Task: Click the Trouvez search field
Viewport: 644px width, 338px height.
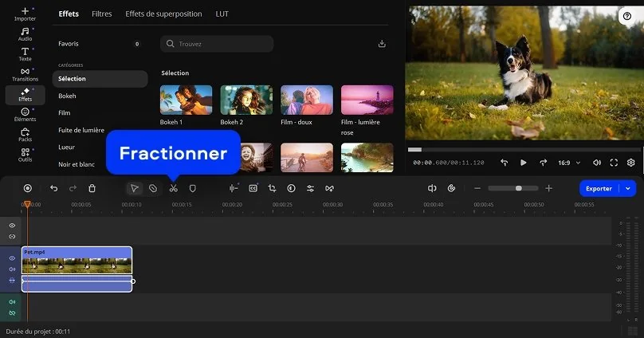Action: coord(217,44)
